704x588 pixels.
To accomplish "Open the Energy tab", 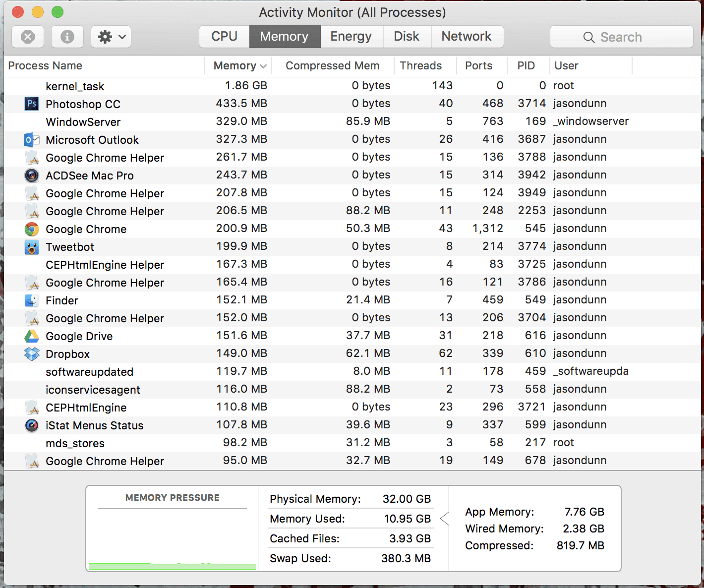I will [352, 37].
